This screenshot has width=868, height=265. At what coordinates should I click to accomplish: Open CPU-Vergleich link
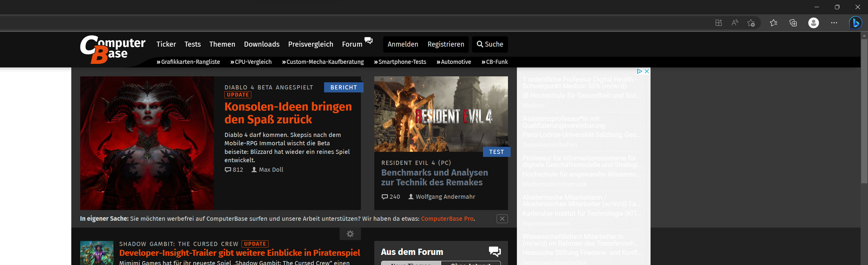coord(251,62)
